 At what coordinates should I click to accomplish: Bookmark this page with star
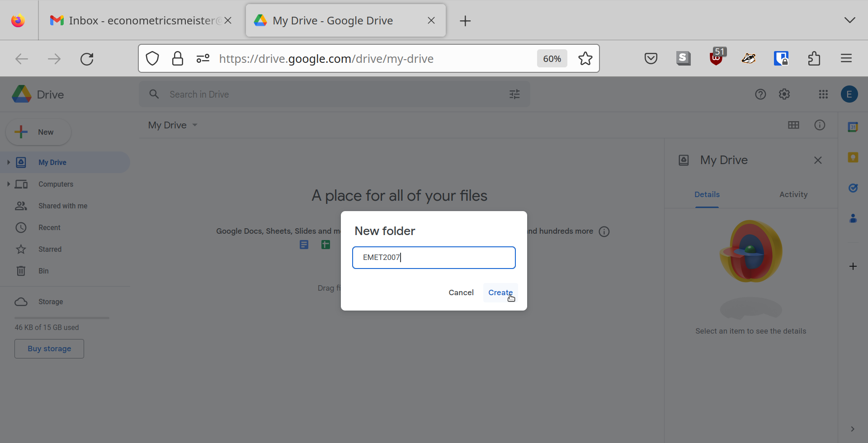pos(585,58)
